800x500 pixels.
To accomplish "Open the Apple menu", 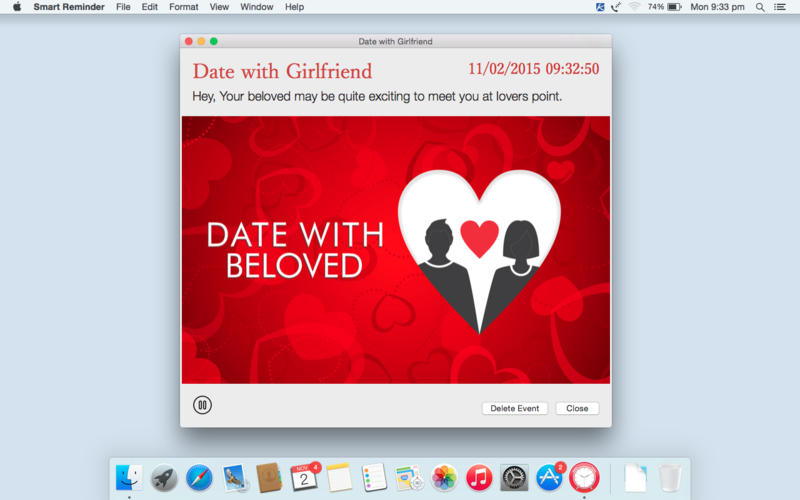I will [x=17, y=7].
